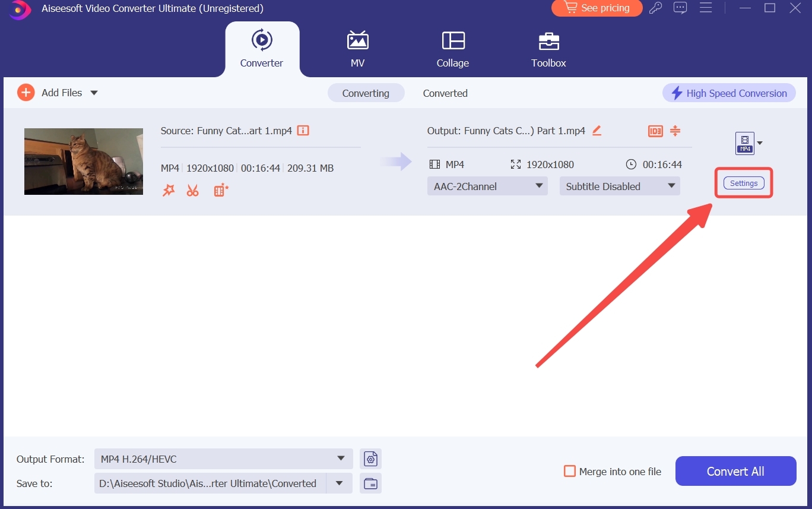Click source size 209.31 MB

(x=310, y=168)
